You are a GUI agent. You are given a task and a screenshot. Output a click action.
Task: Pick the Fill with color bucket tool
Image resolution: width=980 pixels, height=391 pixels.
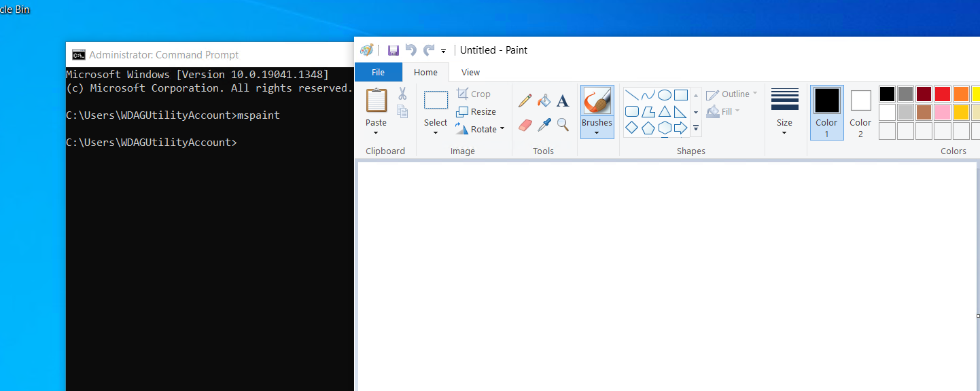[x=544, y=101]
